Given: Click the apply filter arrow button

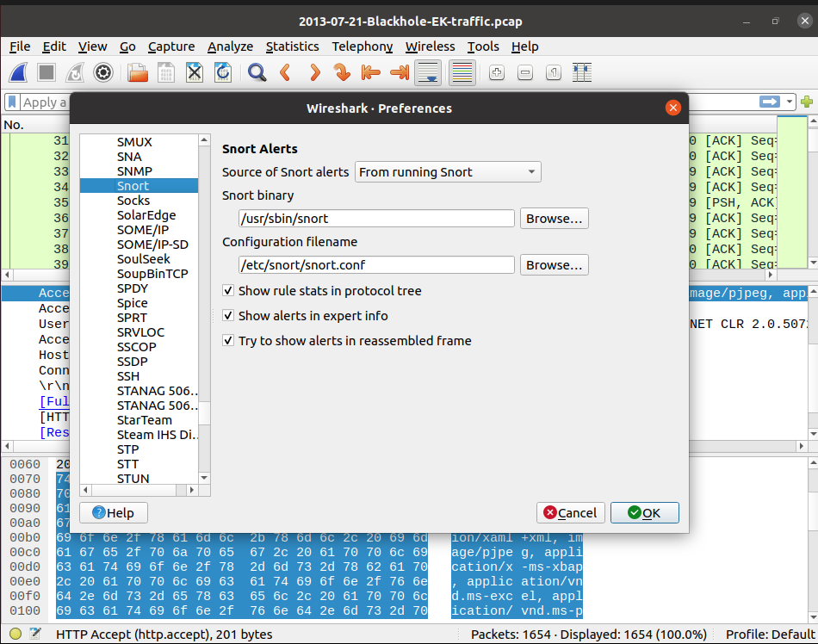Looking at the screenshot, I should tap(770, 102).
